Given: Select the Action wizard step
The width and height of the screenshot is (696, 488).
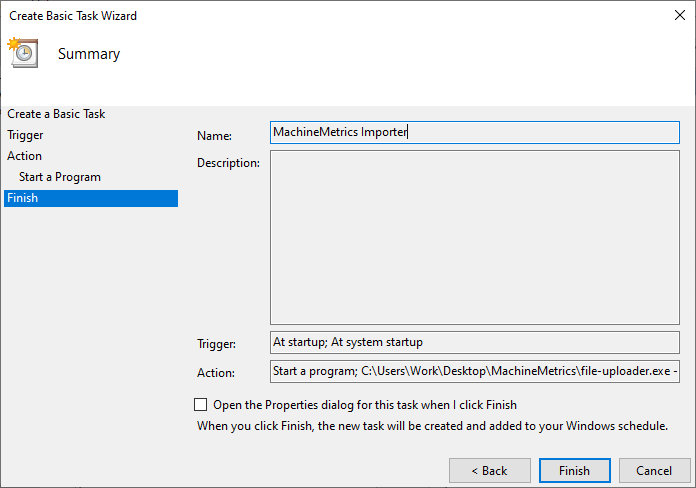Looking at the screenshot, I should click(24, 156).
